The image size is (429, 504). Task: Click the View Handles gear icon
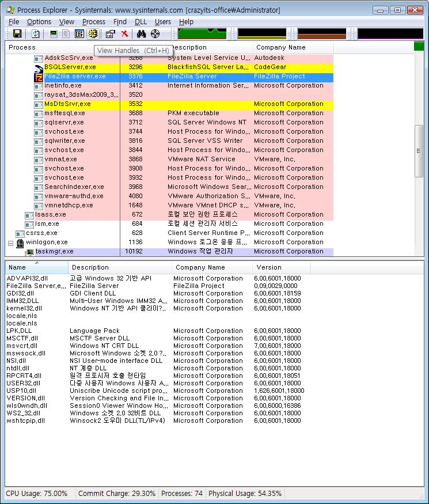tap(93, 33)
